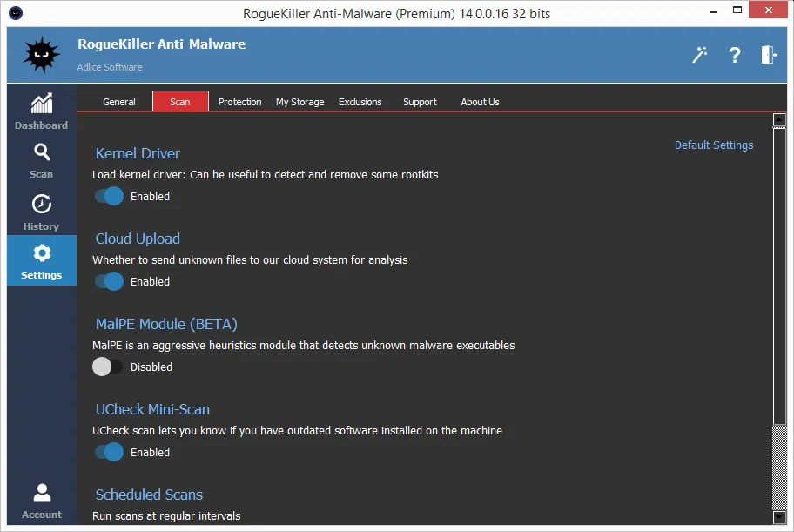Click the scrollbar down arrow

pos(779,516)
